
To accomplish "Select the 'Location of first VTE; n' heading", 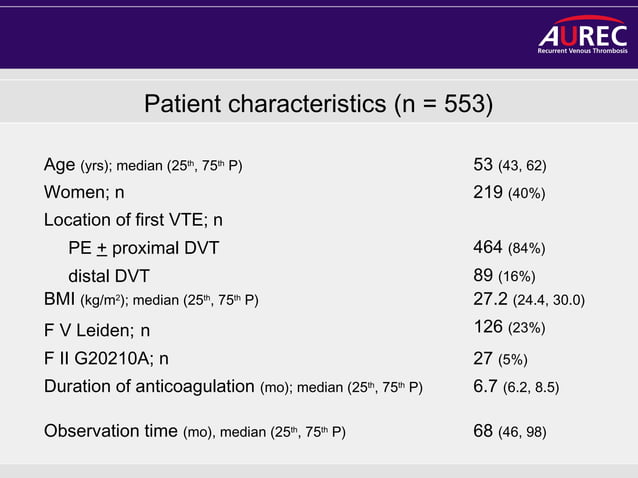I will click(133, 220).
